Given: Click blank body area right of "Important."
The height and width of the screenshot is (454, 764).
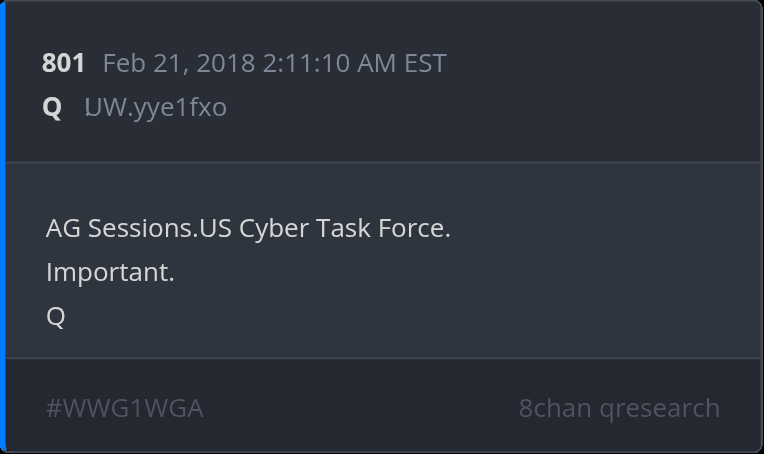Looking at the screenshot, I should [450, 272].
